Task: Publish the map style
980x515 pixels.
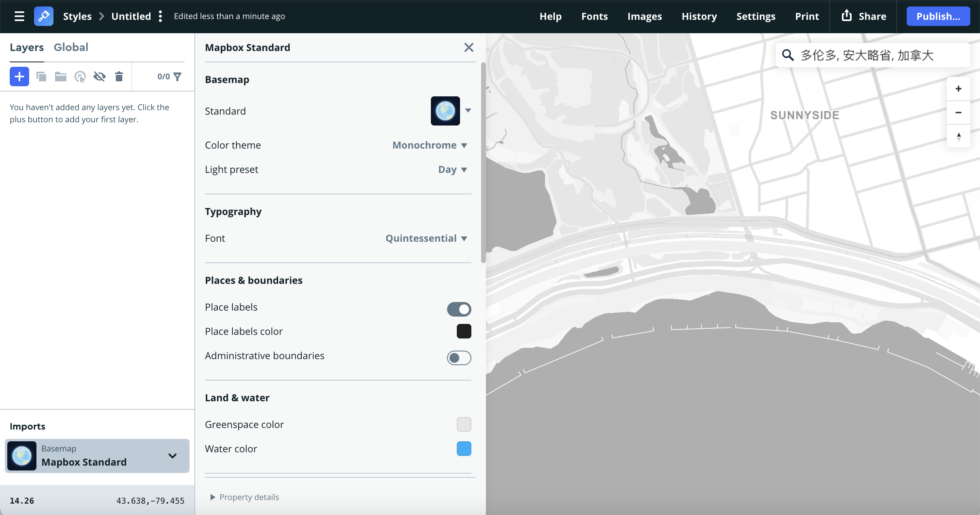Action: point(937,16)
